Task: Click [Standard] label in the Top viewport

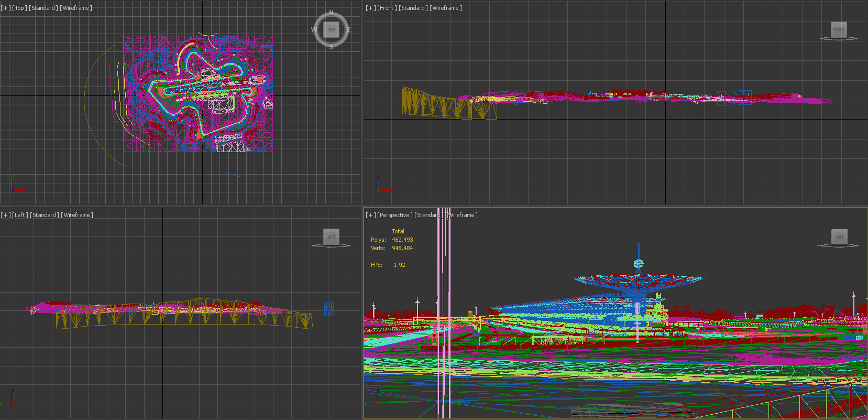Action: click(x=43, y=8)
